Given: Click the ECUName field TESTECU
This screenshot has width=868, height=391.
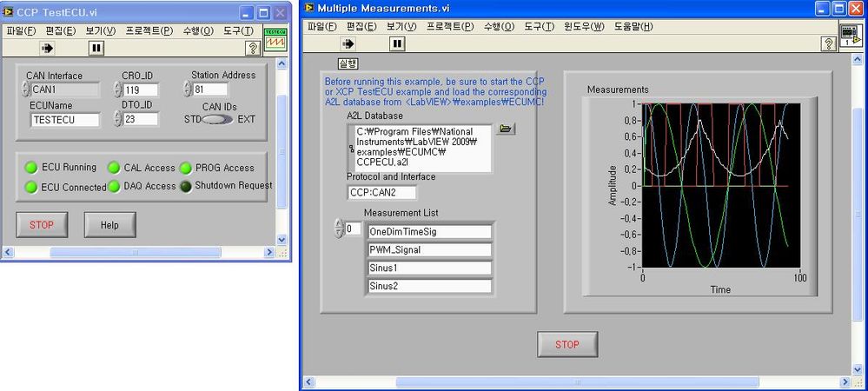Looking at the screenshot, I should [x=65, y=120].
